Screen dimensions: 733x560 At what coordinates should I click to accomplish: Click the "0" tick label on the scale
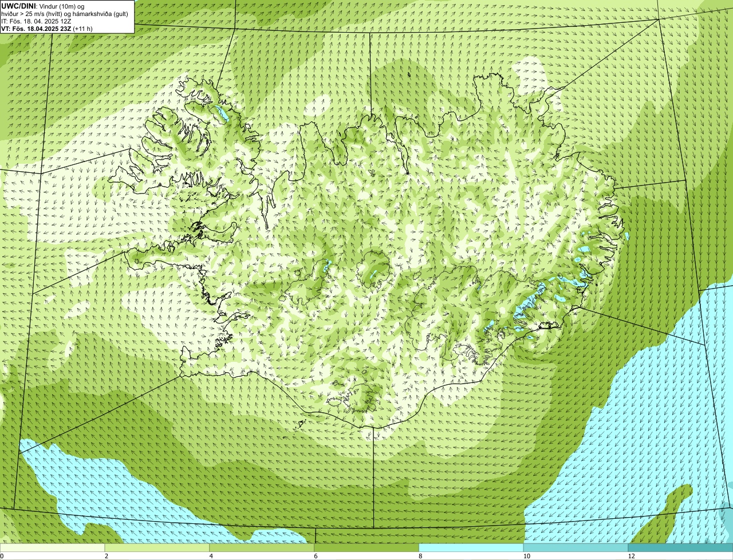pyautogui.click(x=2, y=556)
